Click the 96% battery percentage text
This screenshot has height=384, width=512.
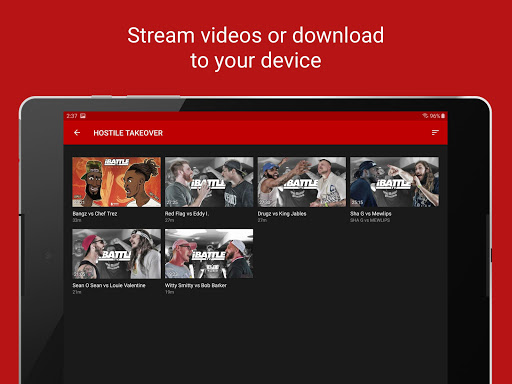pos(435,116)
